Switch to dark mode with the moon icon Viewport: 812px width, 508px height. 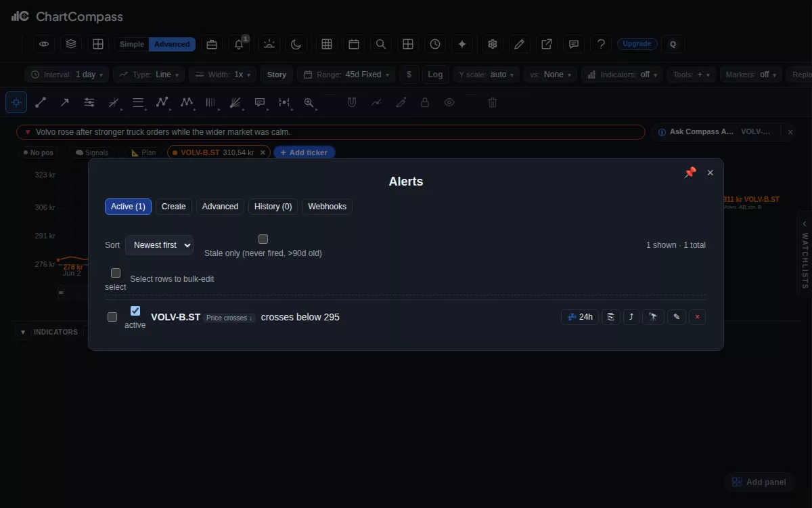pyautogui.click(x=296, y=44)
